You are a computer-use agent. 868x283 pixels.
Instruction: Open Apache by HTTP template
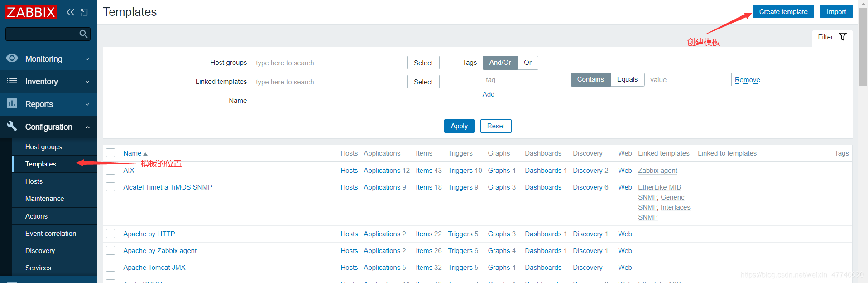(149, 234)
